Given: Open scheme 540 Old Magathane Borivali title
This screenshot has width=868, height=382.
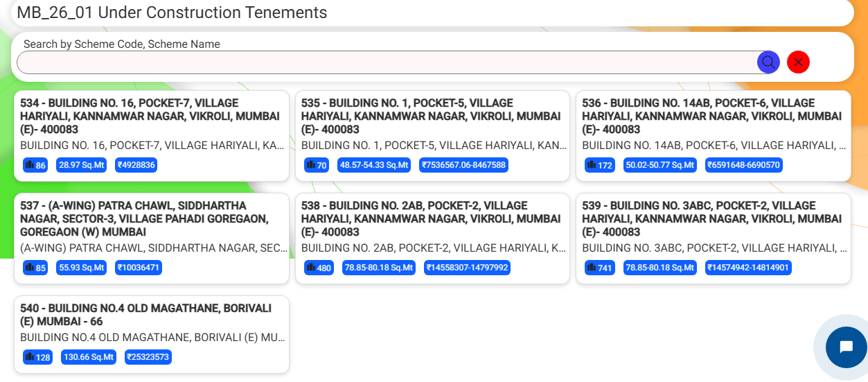Looking at the screenshot, I should click(145, 315).
